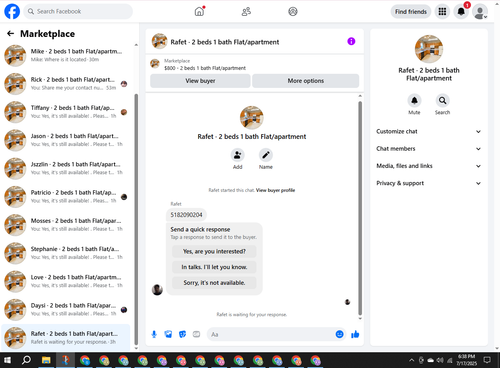Choose a sticker with the sticker icon
Image resolution: width=500 pixels, height=368 pixels.
pyautogui.click(x=182, y=334)
